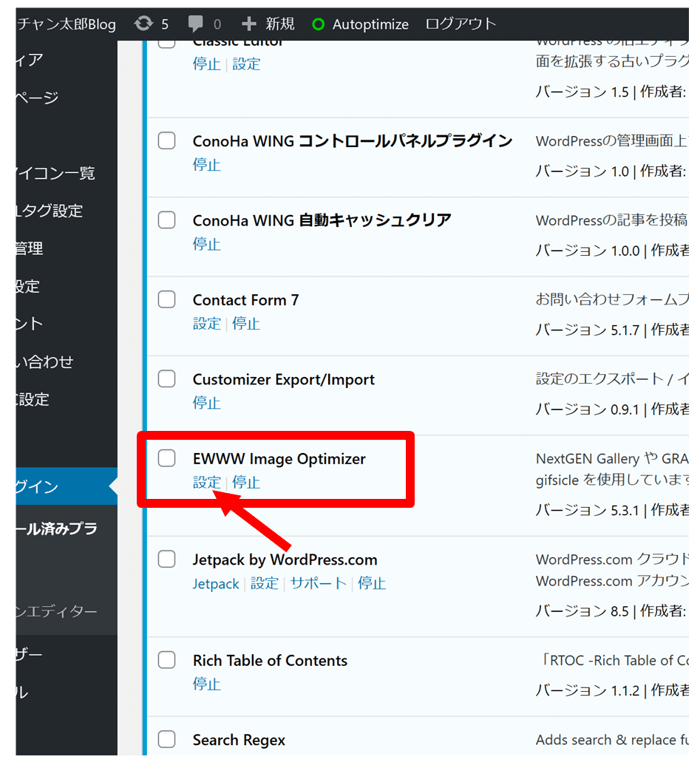Image resolution: width=700 pixels, height=765 pixels.
Task: Select the Contact Form 7 checkbox
Action: (167, 299)
